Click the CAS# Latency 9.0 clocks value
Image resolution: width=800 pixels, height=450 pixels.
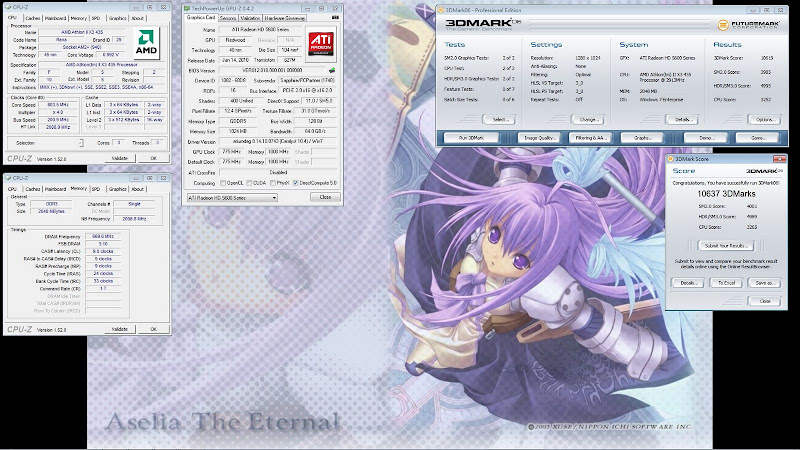(x=103, y=252)
